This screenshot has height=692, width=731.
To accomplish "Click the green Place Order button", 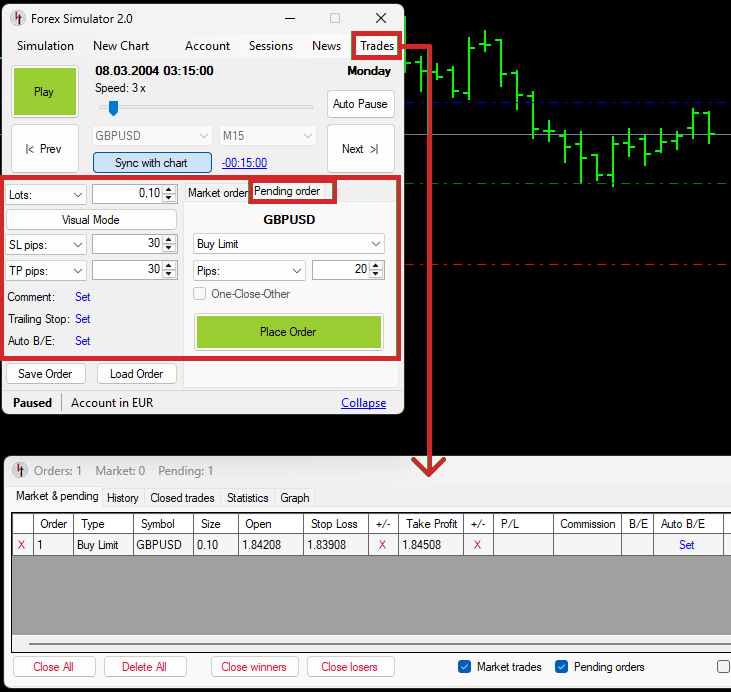I will click(x=289, y=332).
